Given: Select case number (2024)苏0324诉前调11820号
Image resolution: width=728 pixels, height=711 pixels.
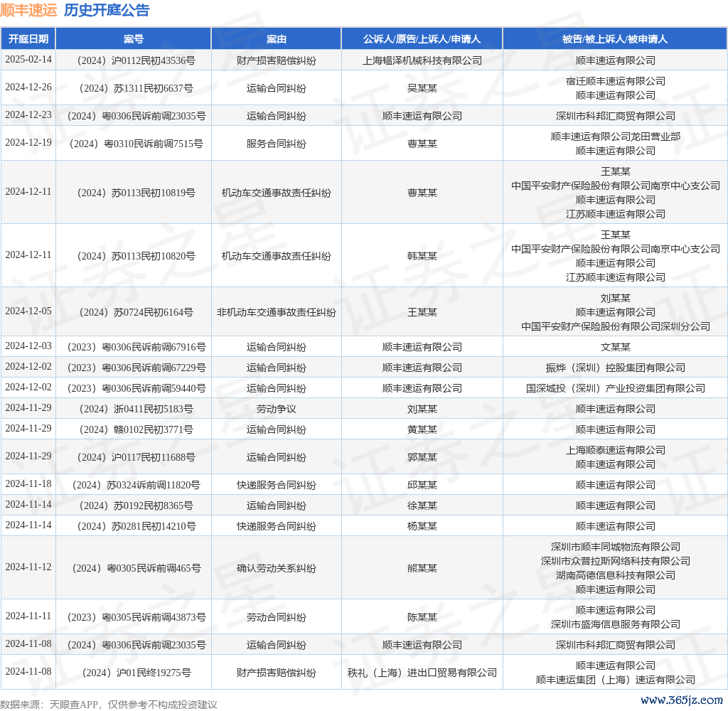Looking at the screenshot, I should point(136,486).
